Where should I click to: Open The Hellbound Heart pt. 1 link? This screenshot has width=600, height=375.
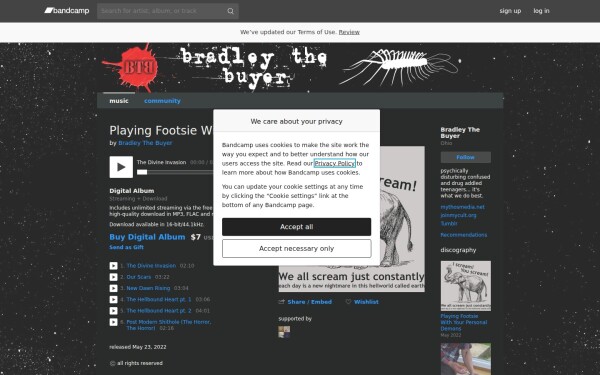coord(159,300)
